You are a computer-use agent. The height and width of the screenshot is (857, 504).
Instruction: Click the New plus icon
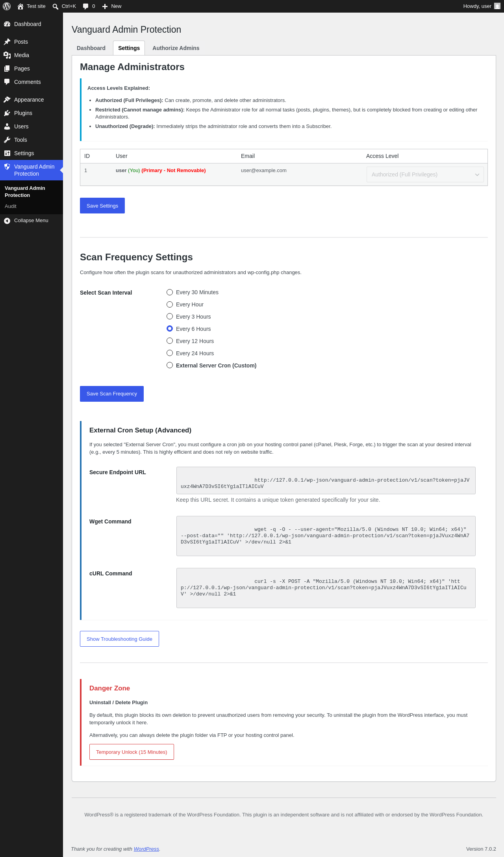(x=105, y=6)
